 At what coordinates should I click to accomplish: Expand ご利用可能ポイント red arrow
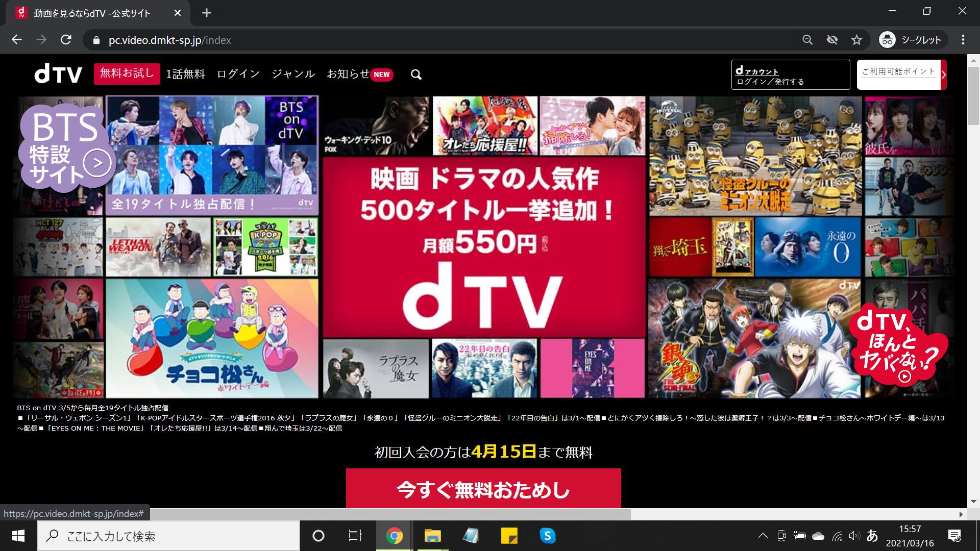point(943,74)
